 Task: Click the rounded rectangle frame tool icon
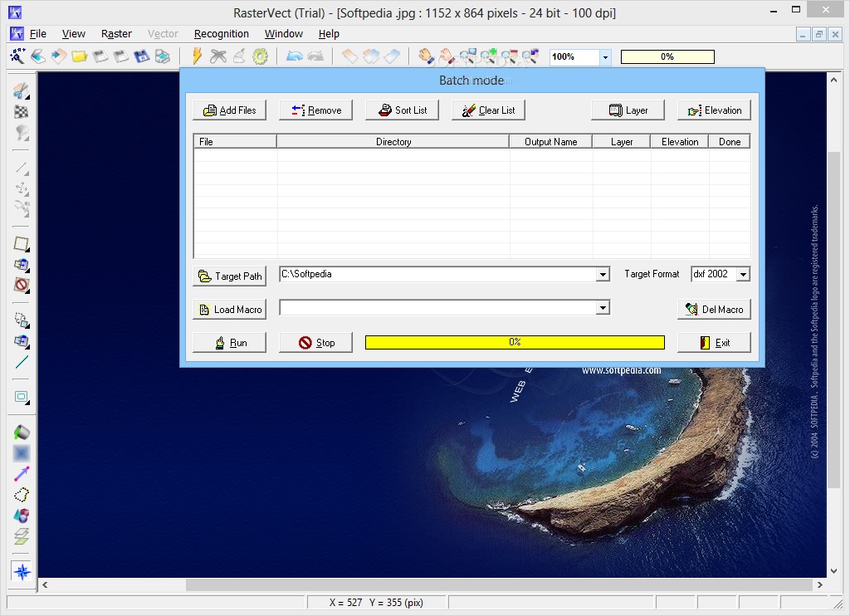(21, 397)
